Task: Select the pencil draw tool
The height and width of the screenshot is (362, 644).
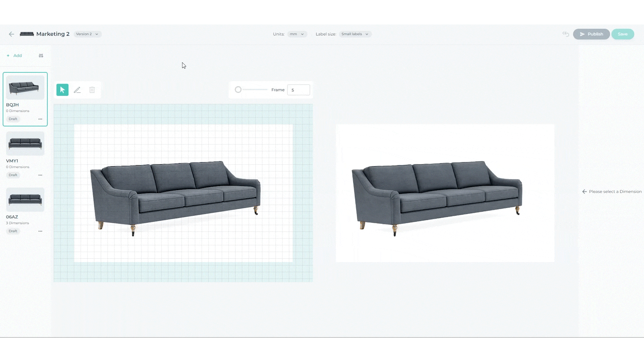Action: 77,90
